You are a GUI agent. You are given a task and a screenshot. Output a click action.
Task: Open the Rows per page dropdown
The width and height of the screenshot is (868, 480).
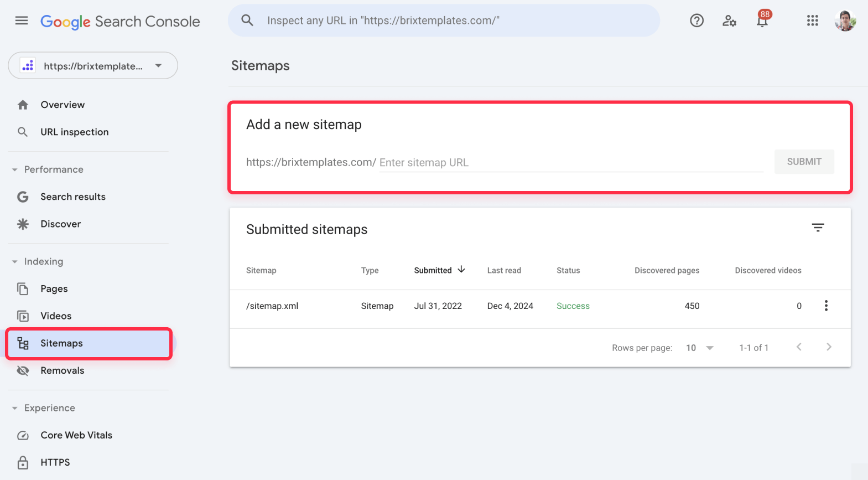click(700, 348)
